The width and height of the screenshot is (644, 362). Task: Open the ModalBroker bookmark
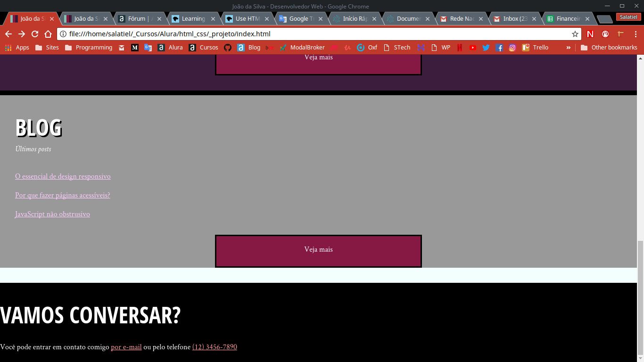(x=302, y=48)
